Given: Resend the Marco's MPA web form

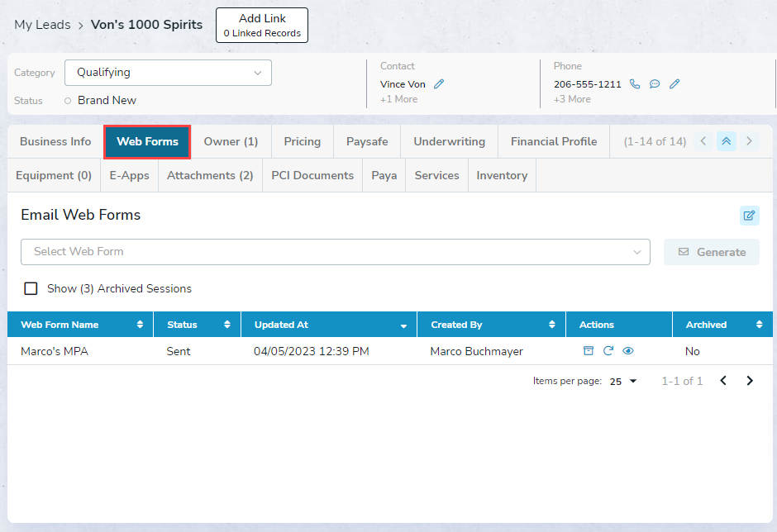Looking at the screenshot, I should pos(608,351).
